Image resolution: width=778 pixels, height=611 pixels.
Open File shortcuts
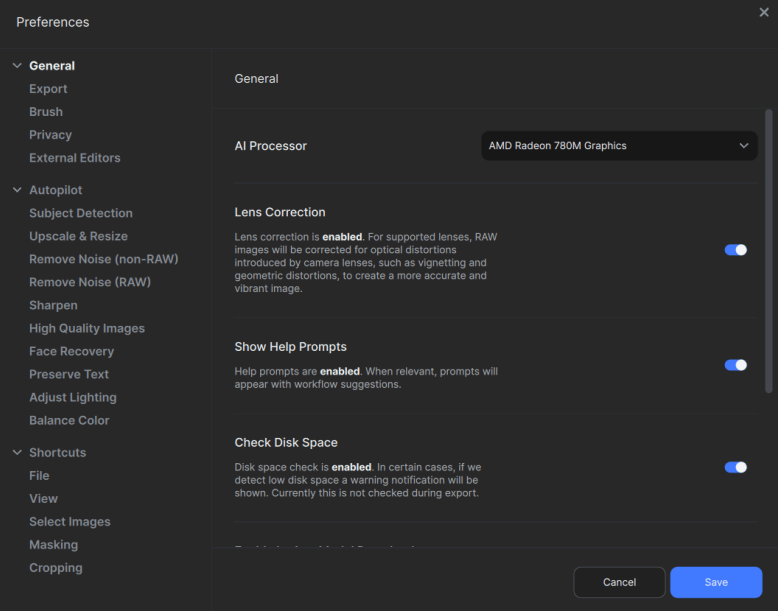pos(39,475)
